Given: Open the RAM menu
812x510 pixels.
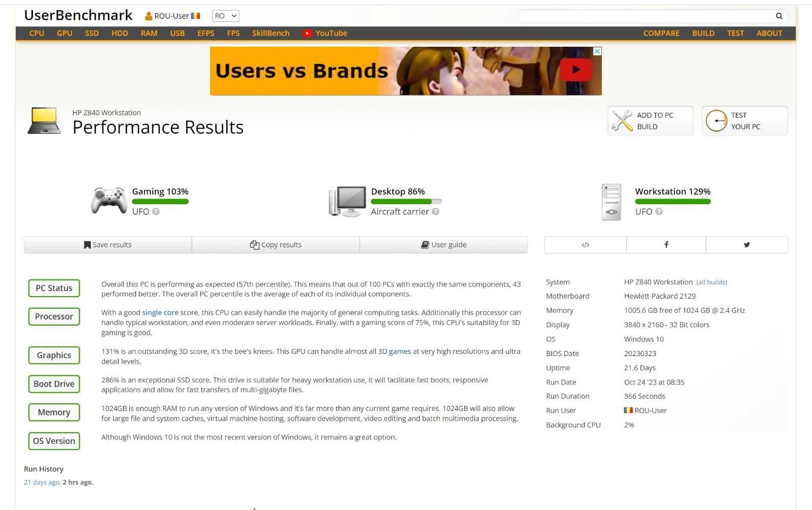Looking at the screenshot, I should tap(149, 34).
